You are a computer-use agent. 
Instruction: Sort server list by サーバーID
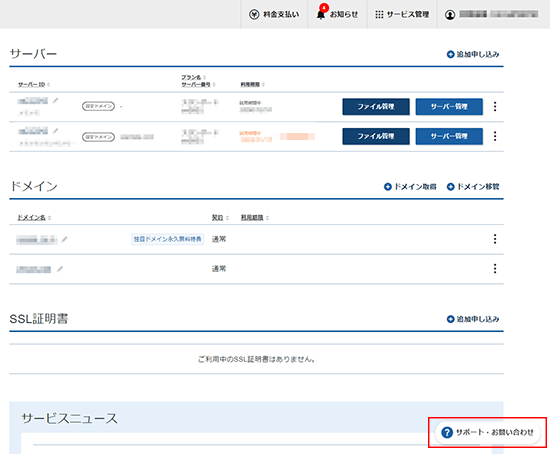tap(34, 85)
